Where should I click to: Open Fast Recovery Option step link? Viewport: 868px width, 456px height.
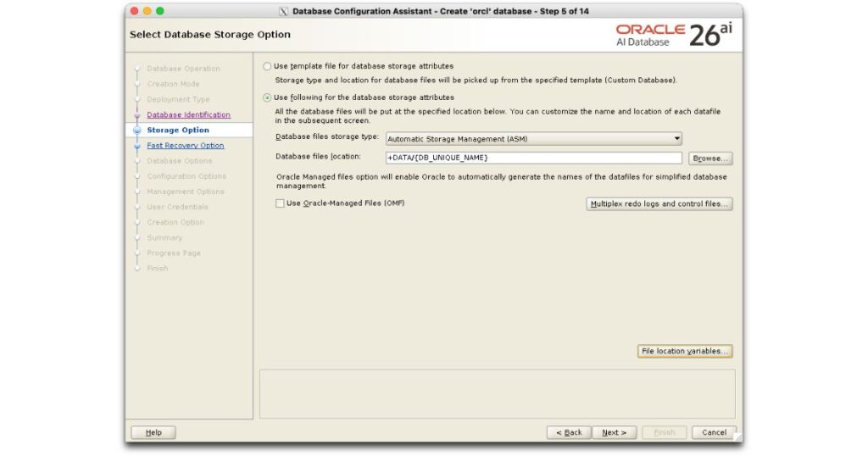click(186, 146)
